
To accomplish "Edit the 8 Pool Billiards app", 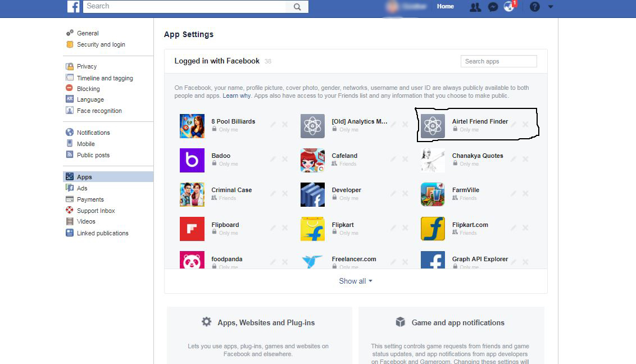I will 273,125.
